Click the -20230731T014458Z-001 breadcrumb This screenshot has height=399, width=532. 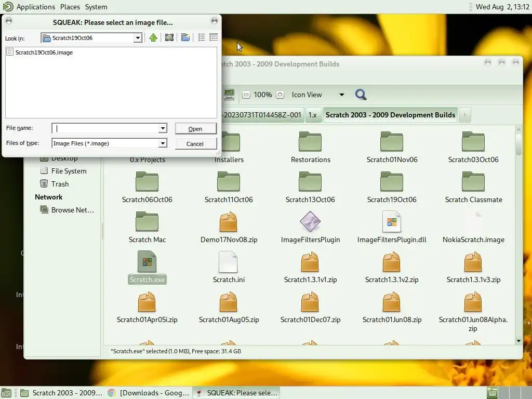click(x=262, y=115)
